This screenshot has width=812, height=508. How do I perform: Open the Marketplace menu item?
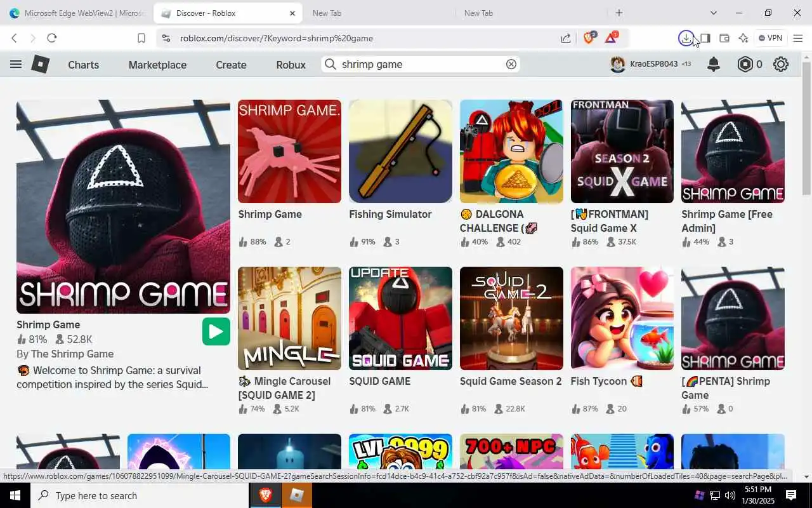pyautogui.click(x=157, y=65)
